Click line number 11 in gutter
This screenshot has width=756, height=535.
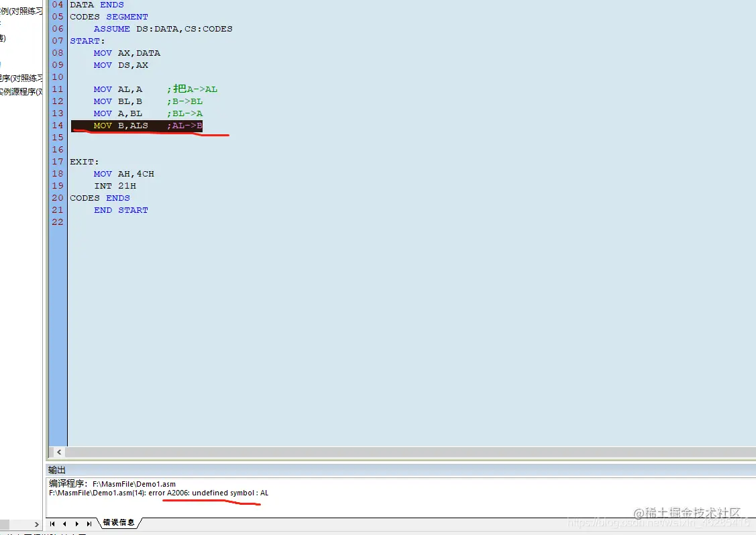point(58,89)
